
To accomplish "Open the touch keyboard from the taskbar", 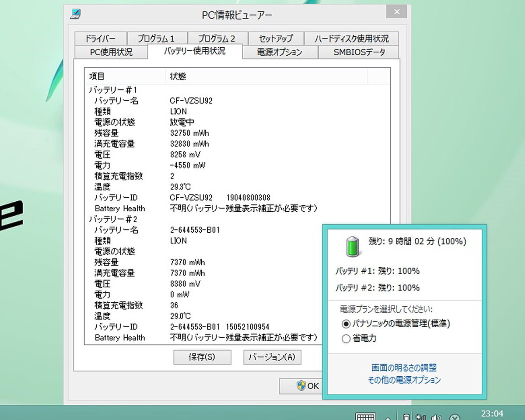I will pos(365,416).
